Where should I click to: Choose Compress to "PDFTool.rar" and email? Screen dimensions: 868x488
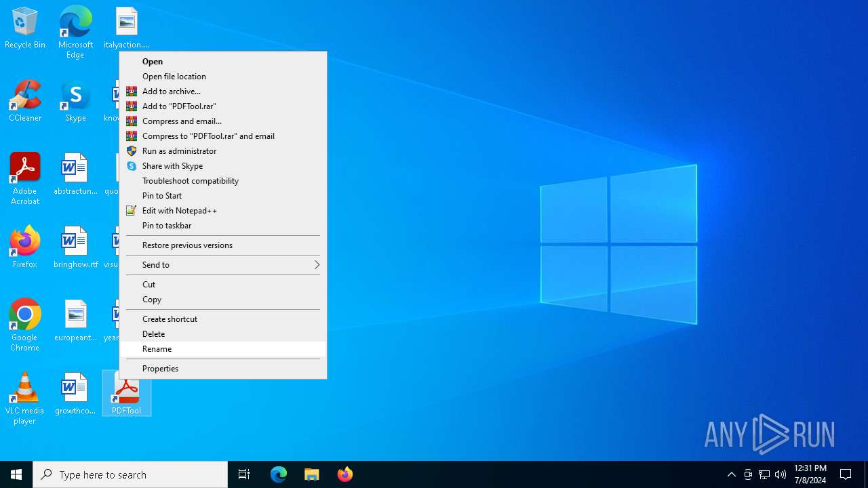tap(223, 136)
